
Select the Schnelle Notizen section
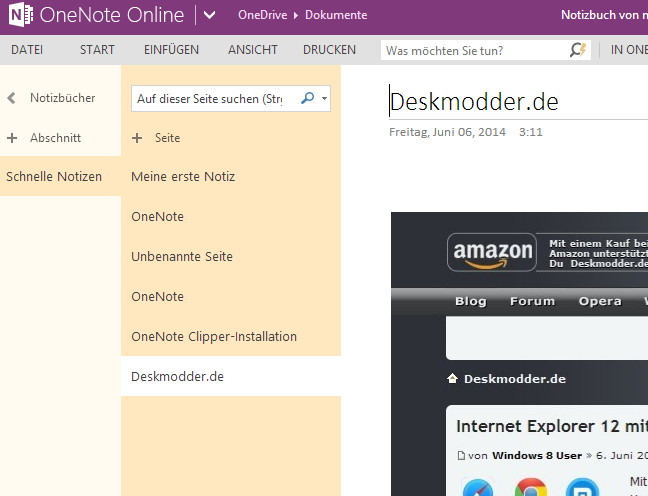point(60,176)
